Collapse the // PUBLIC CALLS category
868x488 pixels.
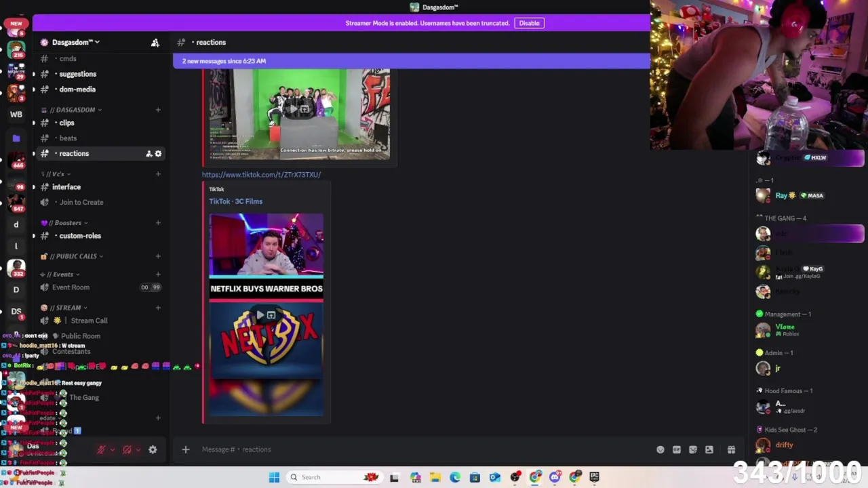(72, 256)
